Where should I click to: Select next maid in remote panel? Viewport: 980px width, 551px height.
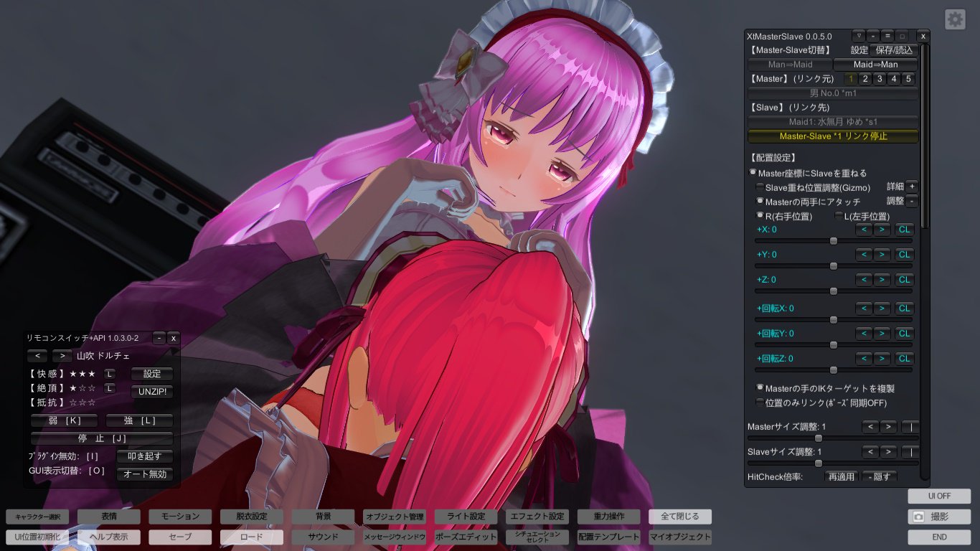tap(62, 356)
